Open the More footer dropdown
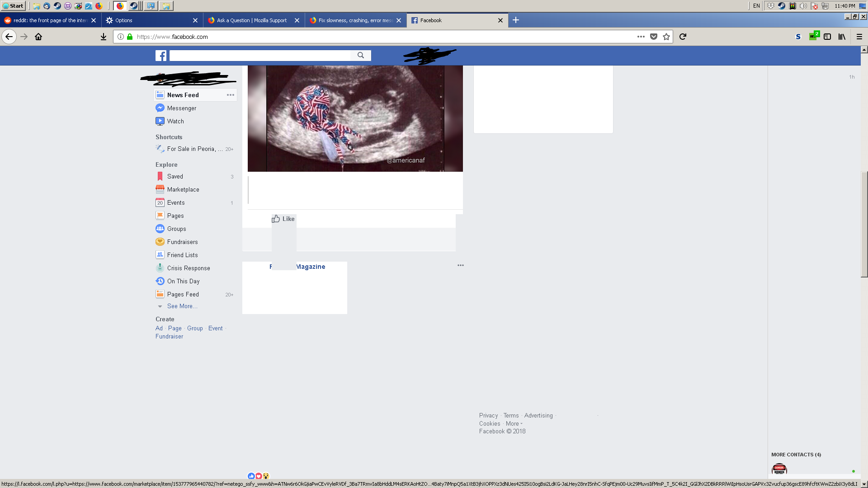This screenshot has height=488, width=868. (x=514, y=423)
